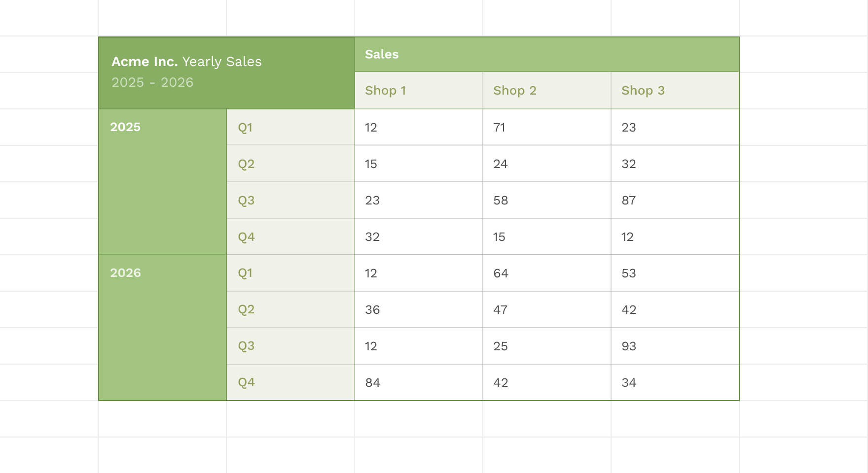This screenshot has height=473, width=868.
Task: Click the cell containing value 84
Action: 419,382
